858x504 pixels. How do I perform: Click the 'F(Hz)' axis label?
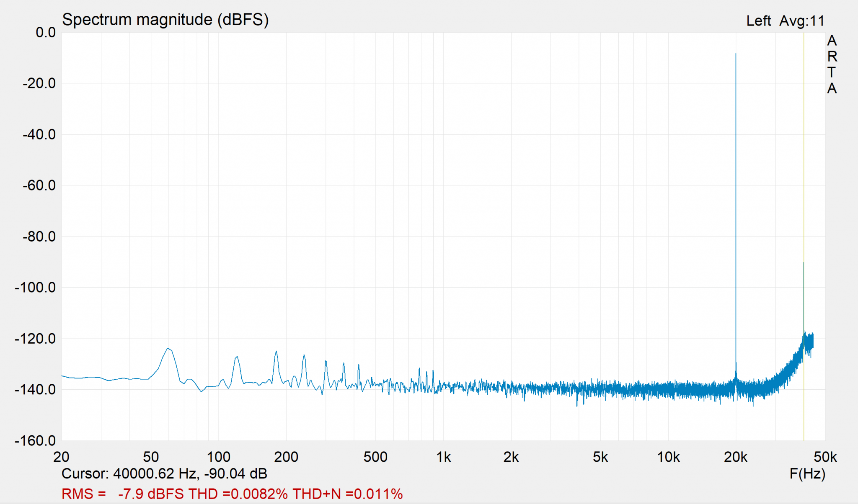pos(807,473)
